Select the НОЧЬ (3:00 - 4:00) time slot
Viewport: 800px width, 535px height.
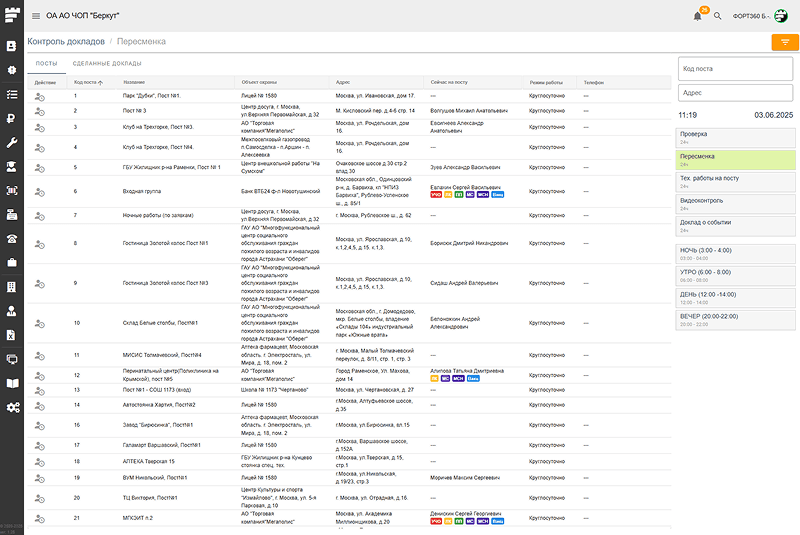(x=736, y=253)
